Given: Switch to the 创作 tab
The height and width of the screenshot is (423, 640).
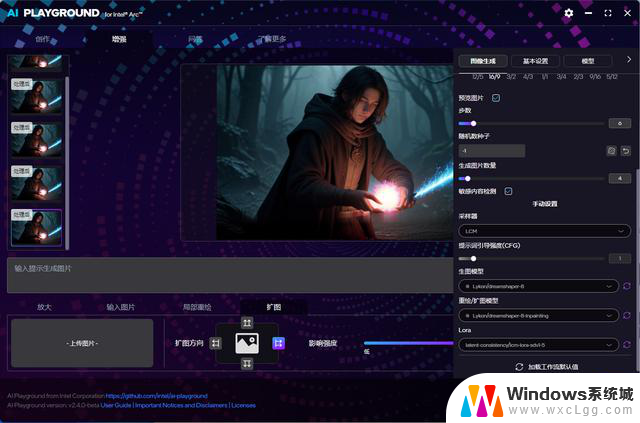Looking at the screenshot, I should pos(42,39).
